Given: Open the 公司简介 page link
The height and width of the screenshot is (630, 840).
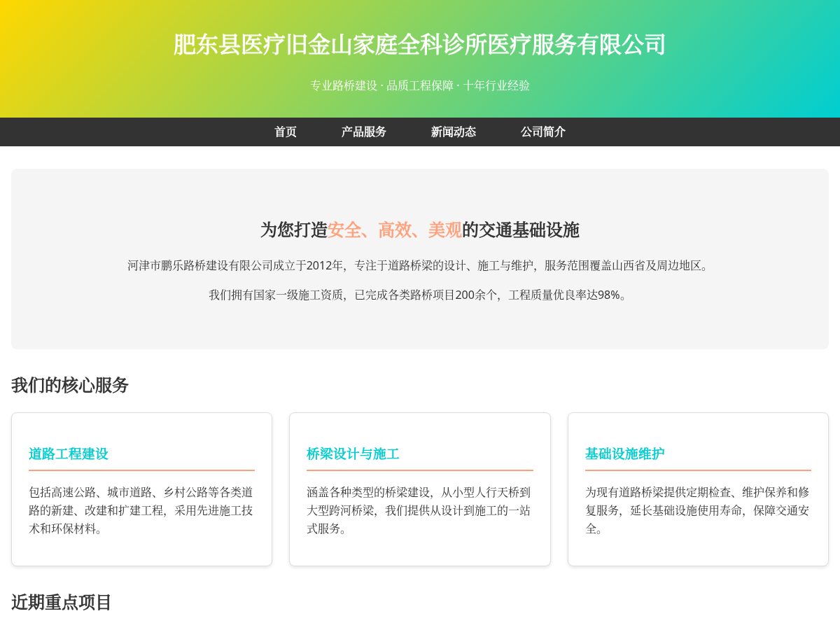Looking at the screenshot, I should (543, 132).
